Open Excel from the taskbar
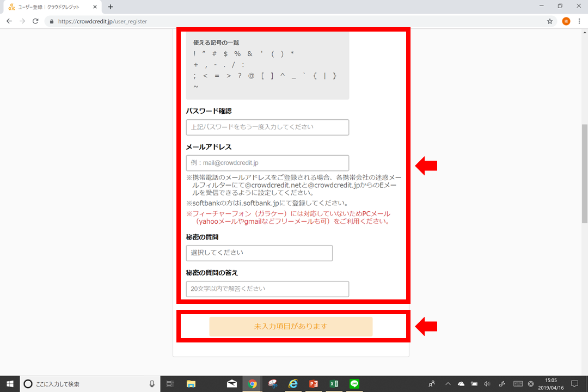588x392 pixels. 334,384
